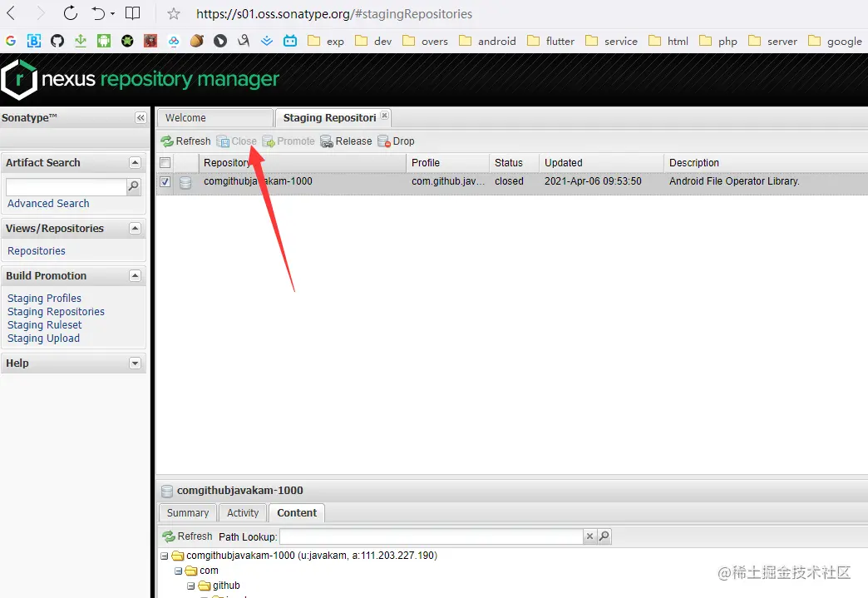Select the Content tab
Image resolution: width=868 pixels, height=598 pixels.
[297, 513]
